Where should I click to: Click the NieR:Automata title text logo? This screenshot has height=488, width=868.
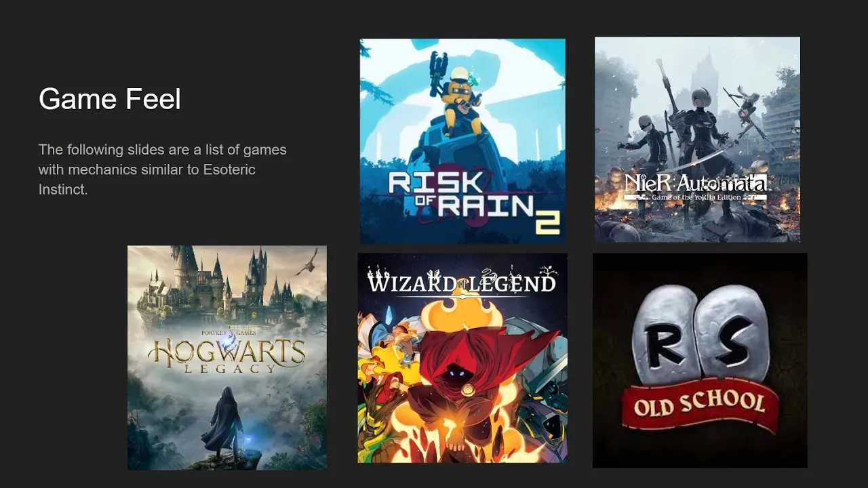[x=695, y=186]
